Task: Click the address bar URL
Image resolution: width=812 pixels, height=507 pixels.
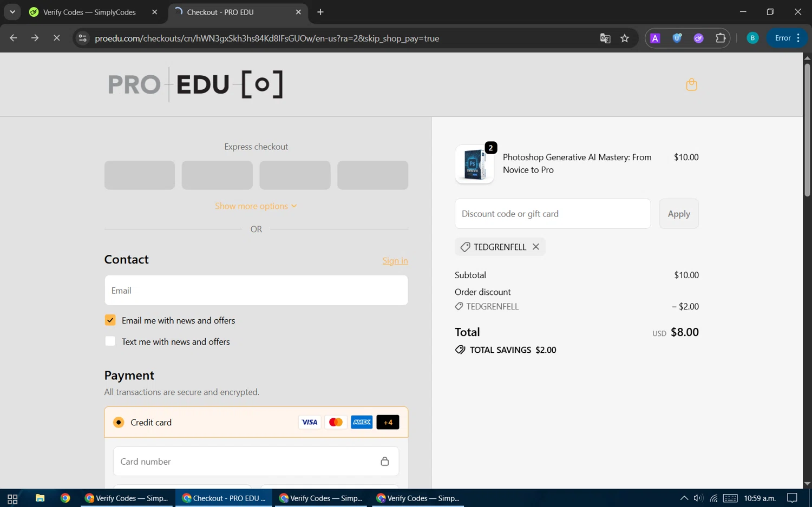Action: click(267, 38)
